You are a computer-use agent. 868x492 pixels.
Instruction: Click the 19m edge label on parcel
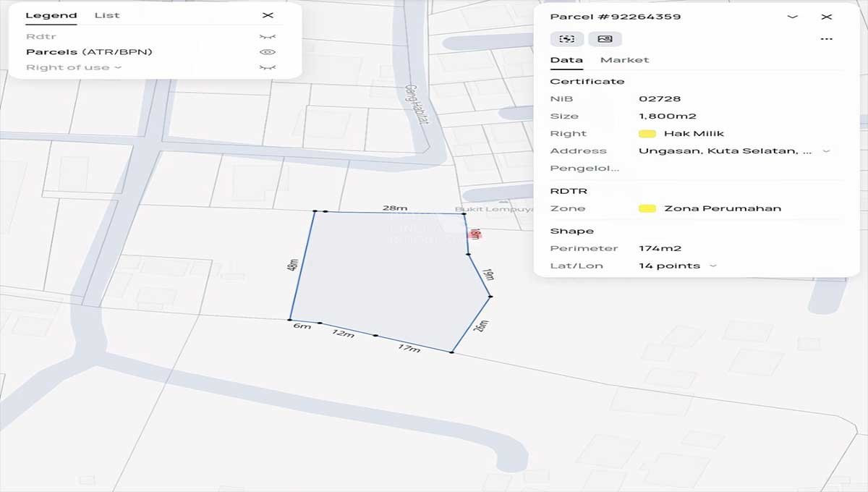point(489,275)
